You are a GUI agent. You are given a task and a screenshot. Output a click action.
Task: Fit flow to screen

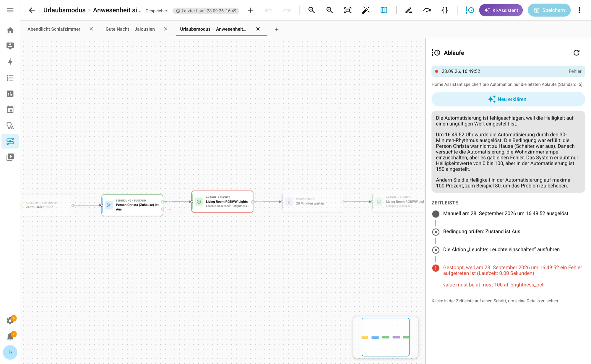click(348, 10)
